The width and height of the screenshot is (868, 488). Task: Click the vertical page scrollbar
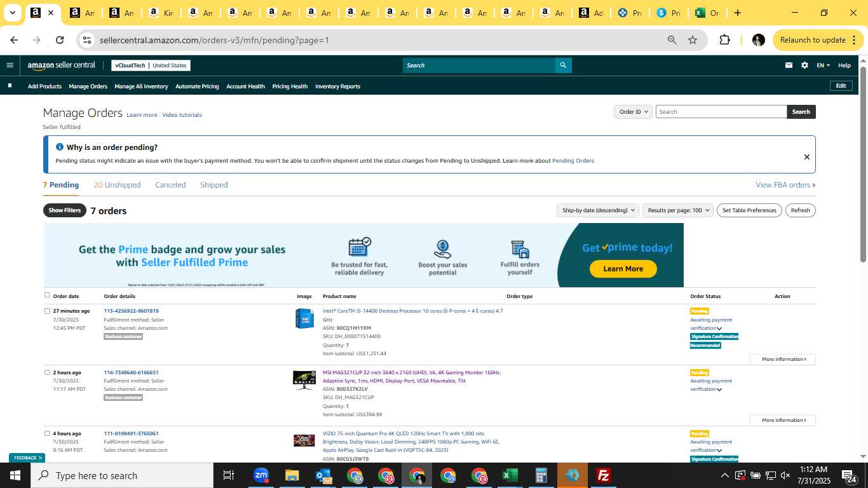pos(863,164)
